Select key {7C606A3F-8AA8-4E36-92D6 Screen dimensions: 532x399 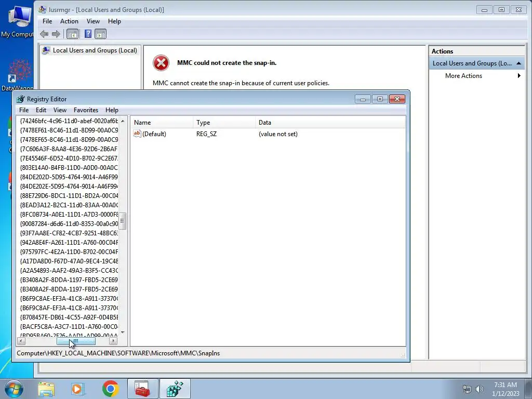pyautogui.click(x=69, y=149)
